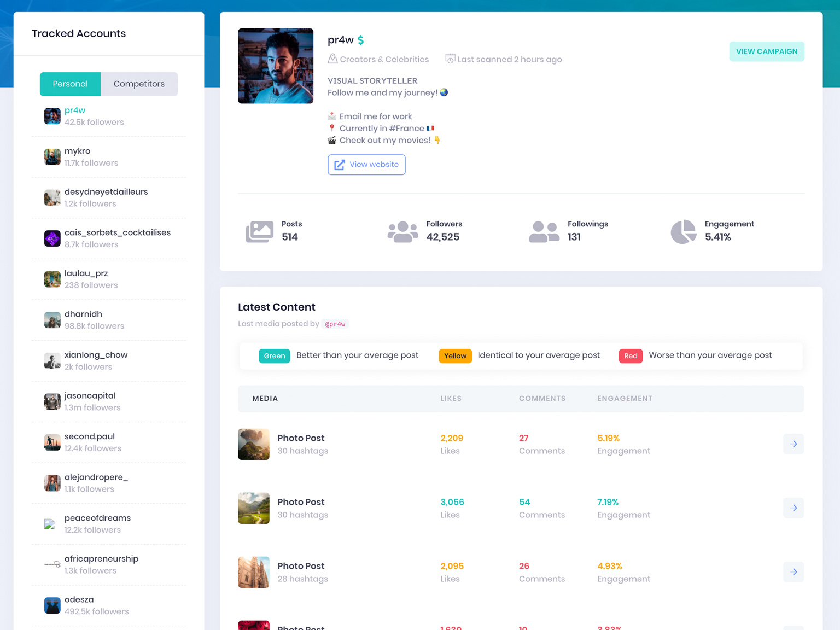The image size is (840, 630).
Task: Click the Posts gallery icon
Action: (259, 232)
